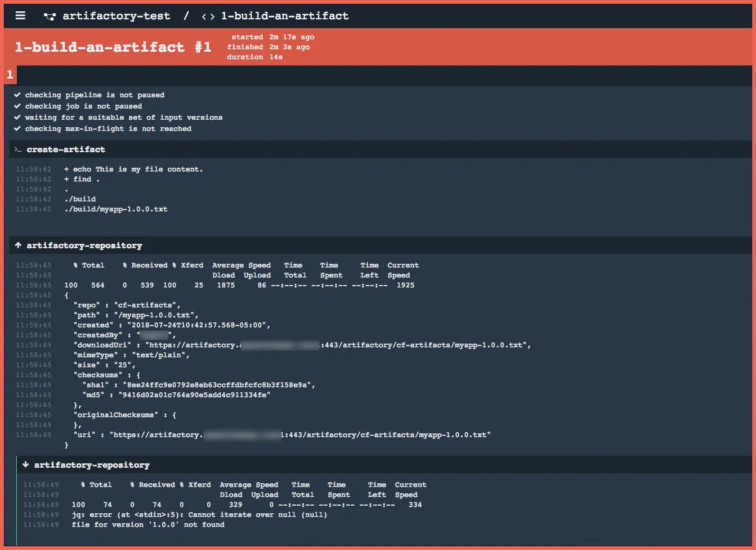756x550 pixels.
Task: Click the 'duration 14s' text
Action: pos(254,57)
